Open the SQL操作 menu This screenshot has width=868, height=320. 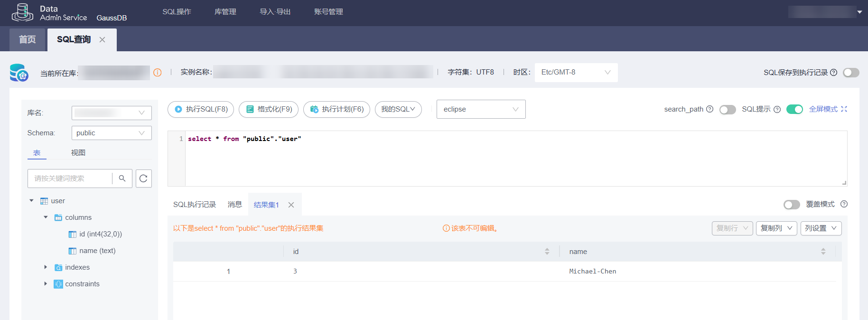tap(177, 12)
